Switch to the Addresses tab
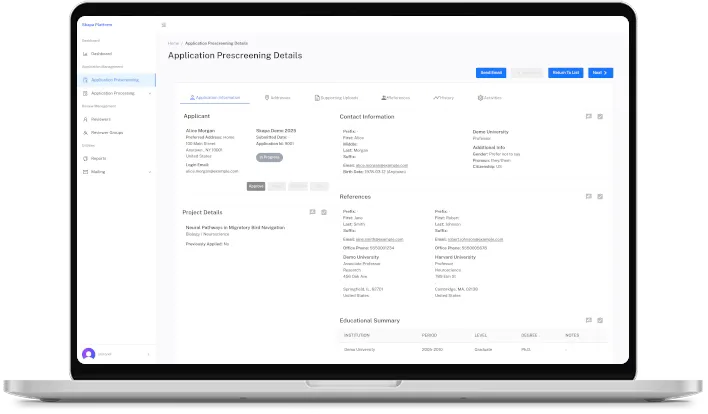Image resolution: width=708 pixels, height=414 pixels. (277, 98)
